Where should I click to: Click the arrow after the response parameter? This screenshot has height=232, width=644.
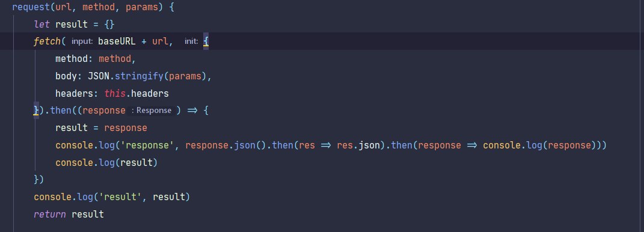point(192,111)
